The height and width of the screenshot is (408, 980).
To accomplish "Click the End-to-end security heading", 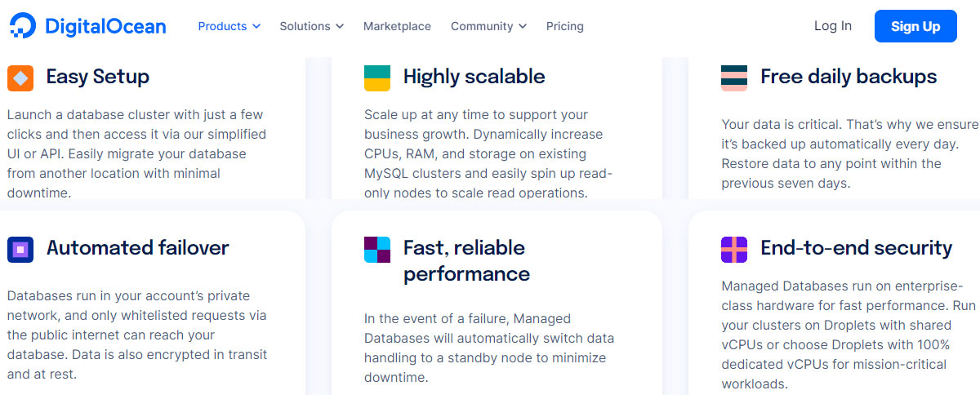I will [857, 247].
